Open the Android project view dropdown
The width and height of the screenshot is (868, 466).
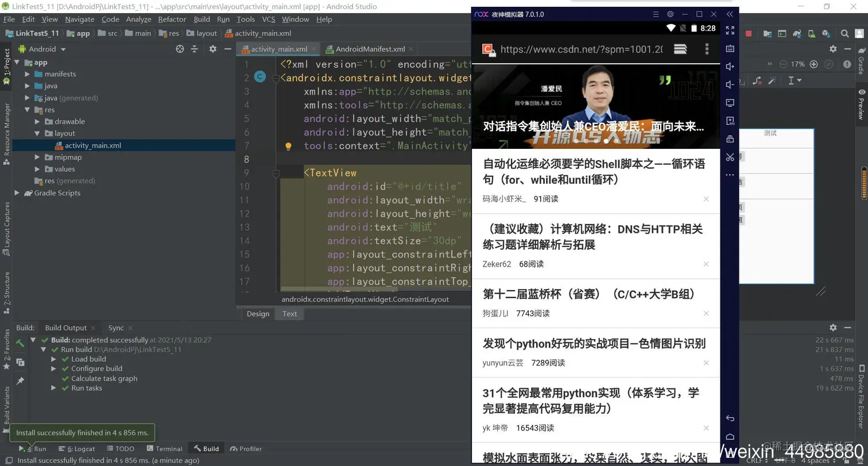pyautogui.click(x=42, y=49)
